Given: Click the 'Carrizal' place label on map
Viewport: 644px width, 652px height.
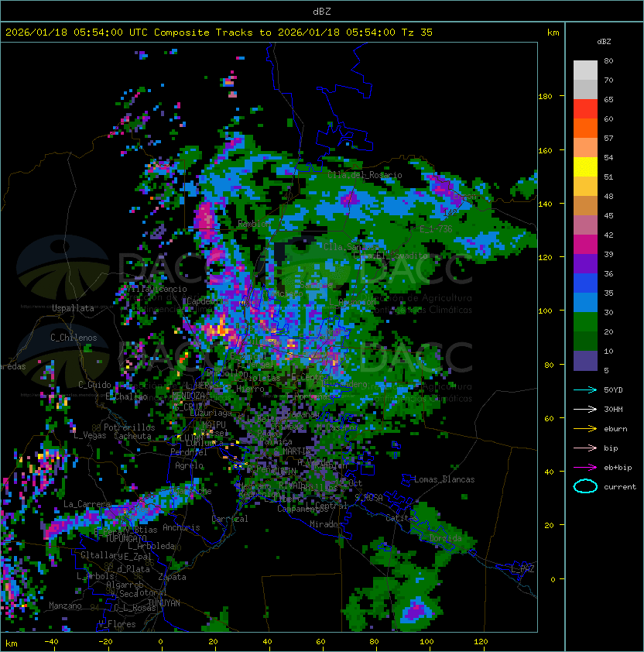Looking at the screenshot, I should 230,519.
